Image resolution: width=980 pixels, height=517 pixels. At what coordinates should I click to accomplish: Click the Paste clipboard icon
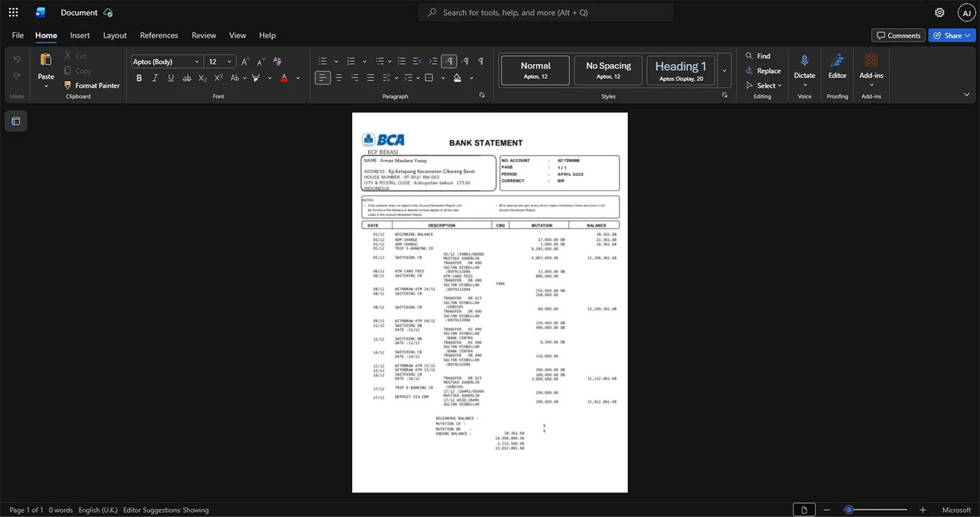click(x=46, y=60)
